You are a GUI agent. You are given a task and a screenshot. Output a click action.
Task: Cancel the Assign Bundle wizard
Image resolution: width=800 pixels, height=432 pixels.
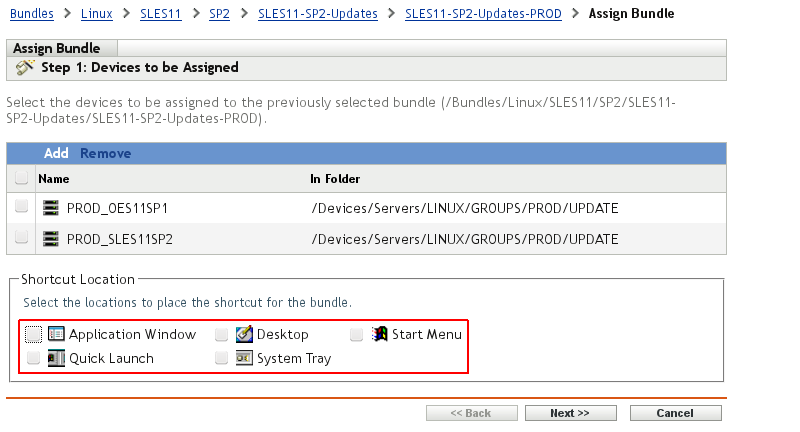[675, 413]
